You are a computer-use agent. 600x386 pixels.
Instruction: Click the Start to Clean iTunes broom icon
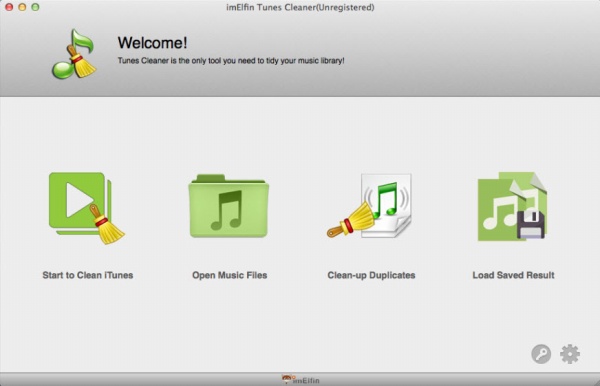tap(87, 208)
